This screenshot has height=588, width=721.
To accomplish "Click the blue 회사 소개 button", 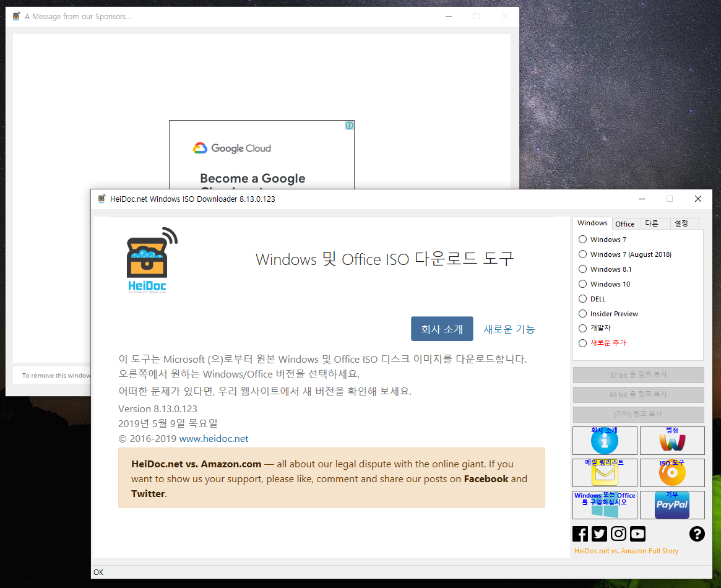I will 442,329.
